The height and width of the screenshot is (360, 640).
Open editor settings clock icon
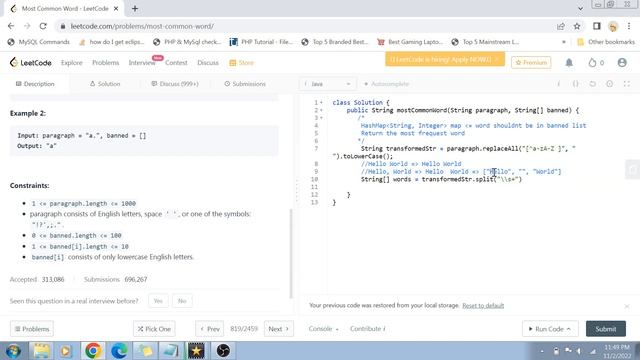[x=609, y=84]
